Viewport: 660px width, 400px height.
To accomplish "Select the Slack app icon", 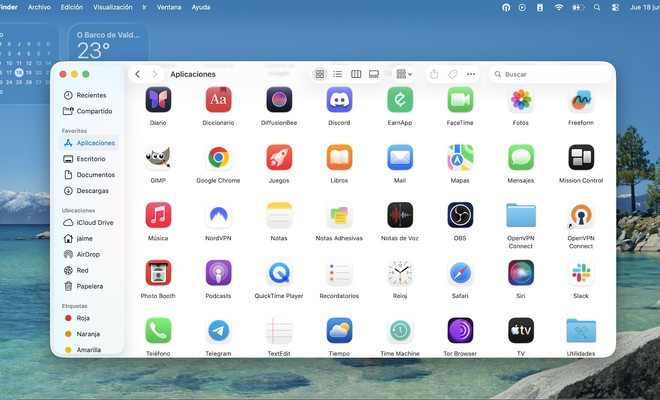I will point(581,273).
